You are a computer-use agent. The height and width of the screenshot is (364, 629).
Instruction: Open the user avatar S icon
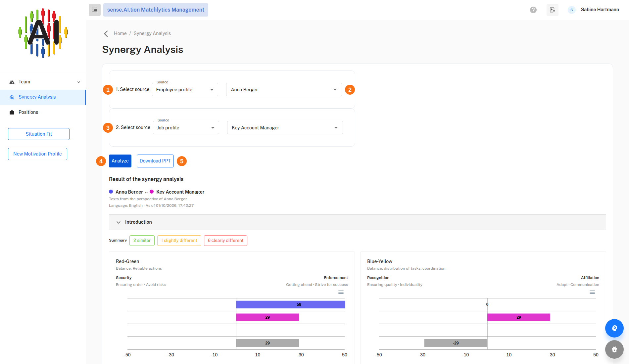572,10
